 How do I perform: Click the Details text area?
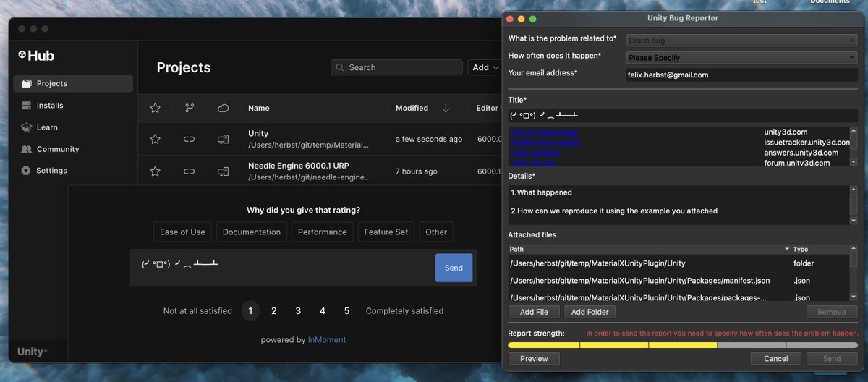(x=678, y=205)
